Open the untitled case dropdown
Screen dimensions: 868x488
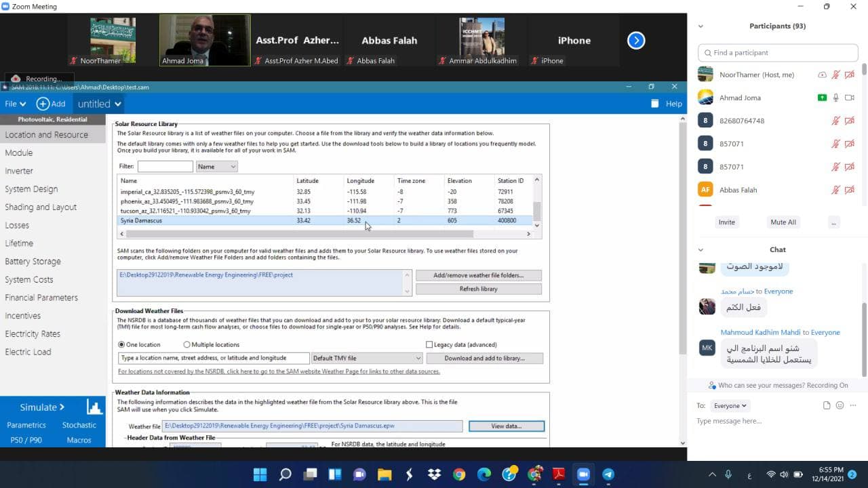point(99,104)
